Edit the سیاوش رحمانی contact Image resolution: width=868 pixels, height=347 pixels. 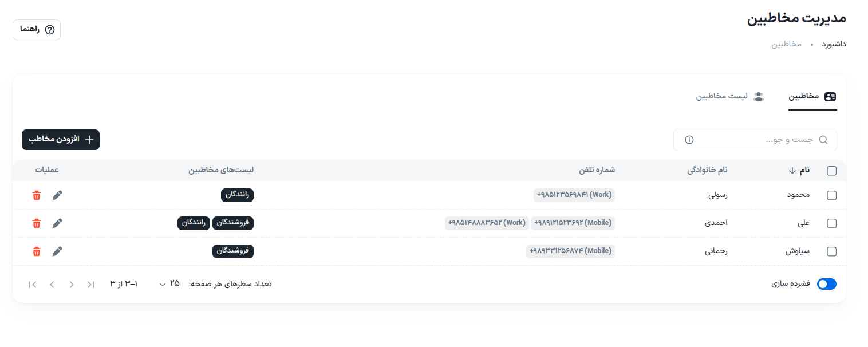coord(57,251)
